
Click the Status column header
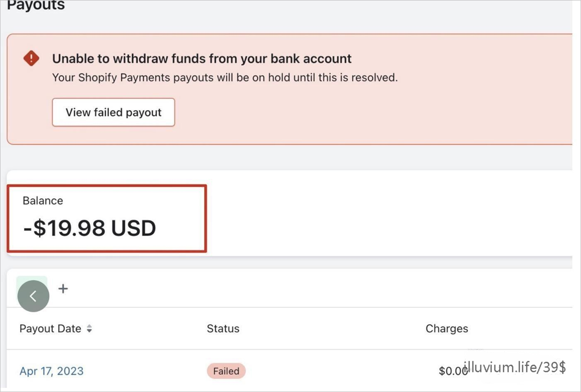[223, 329]
